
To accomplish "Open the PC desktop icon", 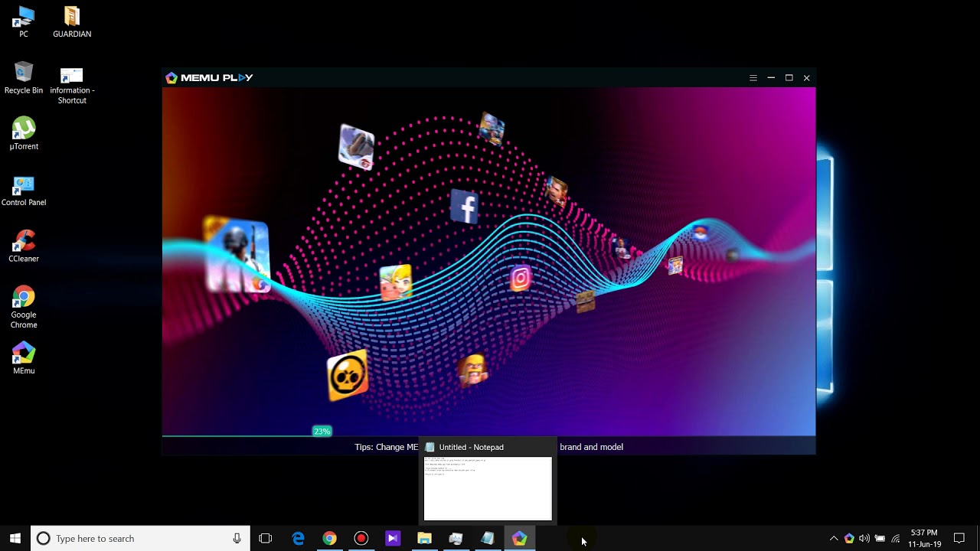I will click(24, 21).
